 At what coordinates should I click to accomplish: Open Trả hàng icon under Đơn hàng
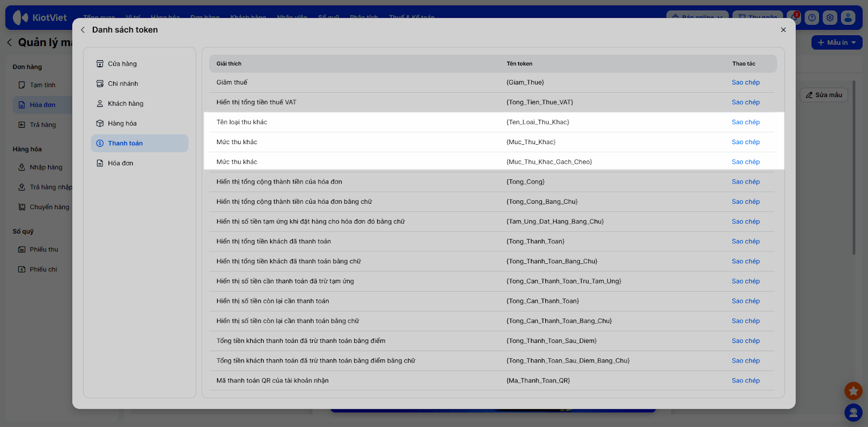[22, 125]
